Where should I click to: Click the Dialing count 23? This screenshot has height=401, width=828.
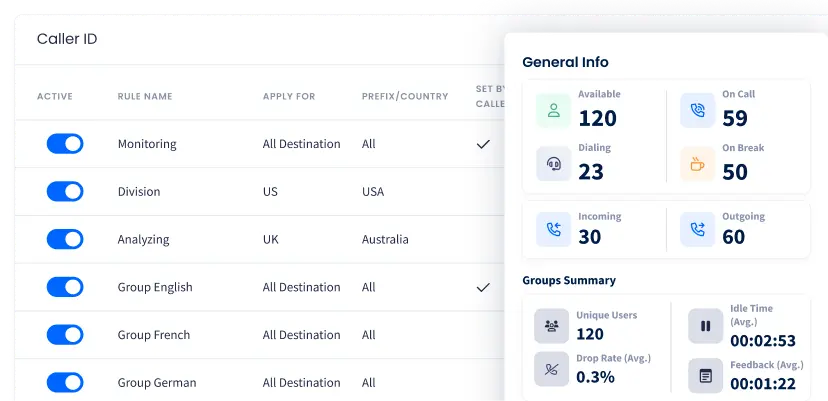pyautogui.click(x=591, y=172)
